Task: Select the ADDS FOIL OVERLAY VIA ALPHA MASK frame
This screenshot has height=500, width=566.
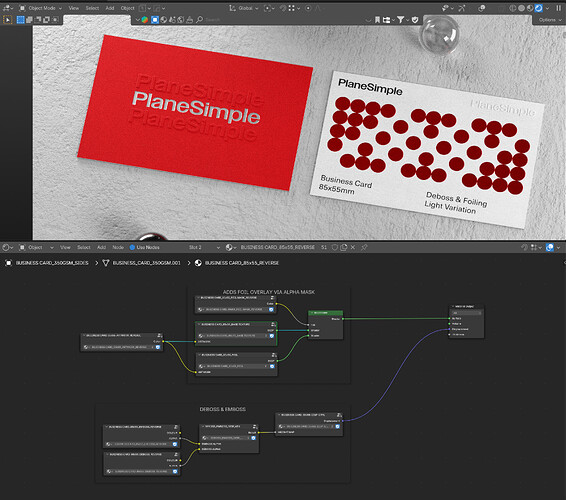Action: (269, 292)
